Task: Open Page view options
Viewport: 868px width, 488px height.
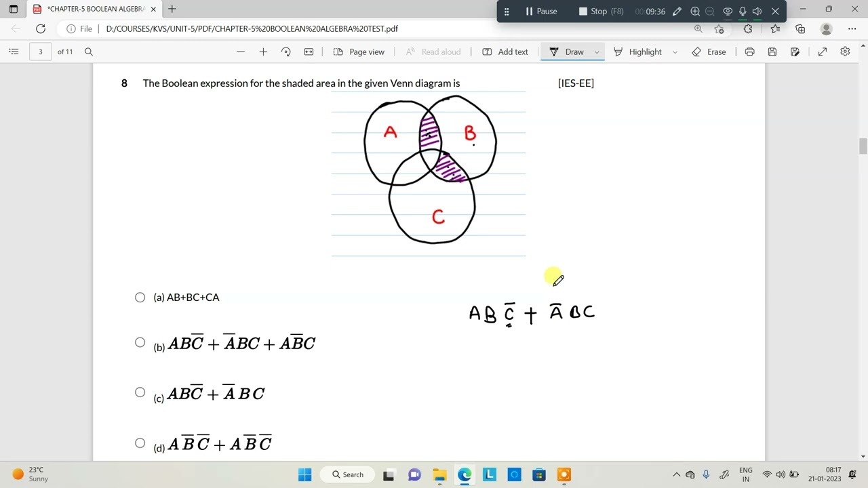Action: [359, 52]
